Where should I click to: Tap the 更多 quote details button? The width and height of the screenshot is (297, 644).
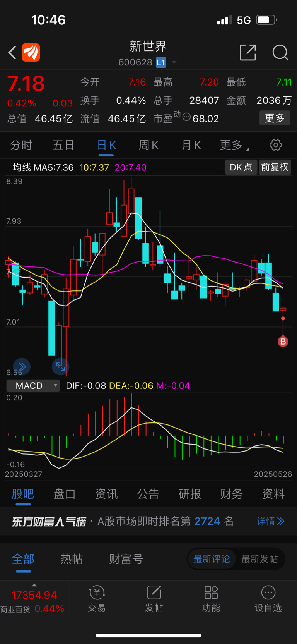click(275, 118)
